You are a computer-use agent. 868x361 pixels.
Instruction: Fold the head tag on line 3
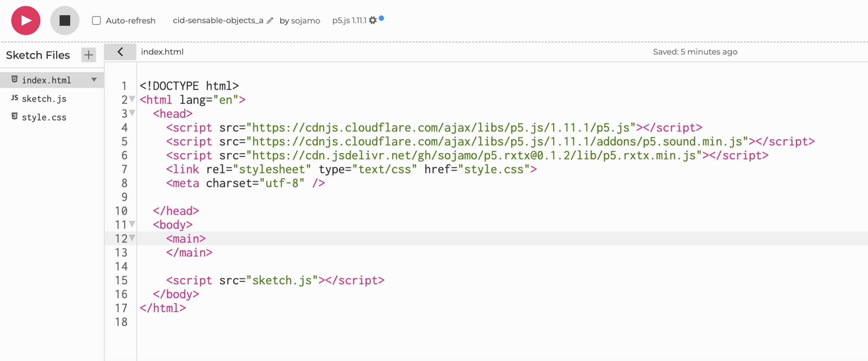coord(132,113)
